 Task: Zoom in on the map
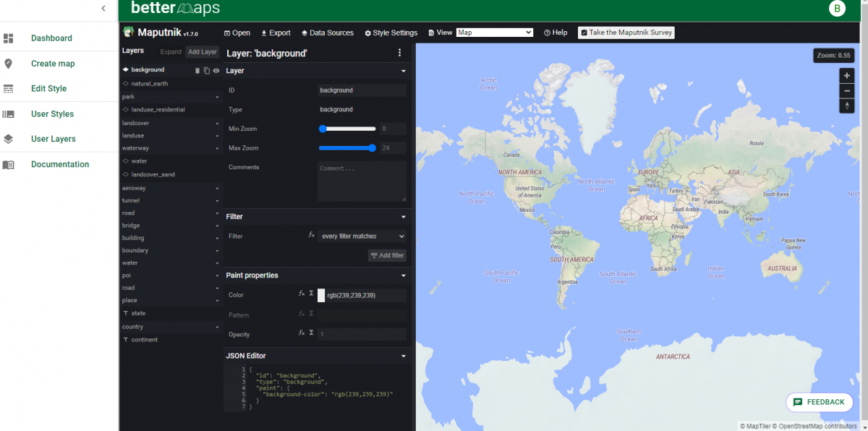click(x=846, y=76)
